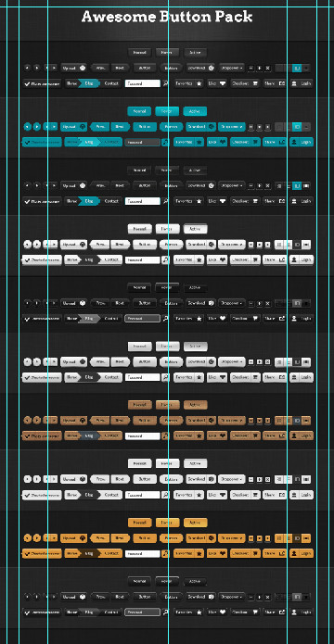Viewport: 334px width, 644px height.
Task: Click the user icon on teal Login button
Action: [294, 142]
